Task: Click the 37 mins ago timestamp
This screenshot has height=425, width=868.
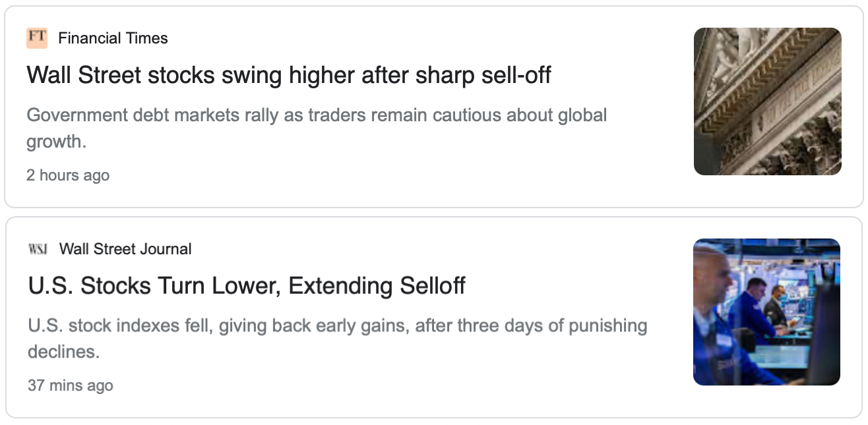Action: pos(71,385)
